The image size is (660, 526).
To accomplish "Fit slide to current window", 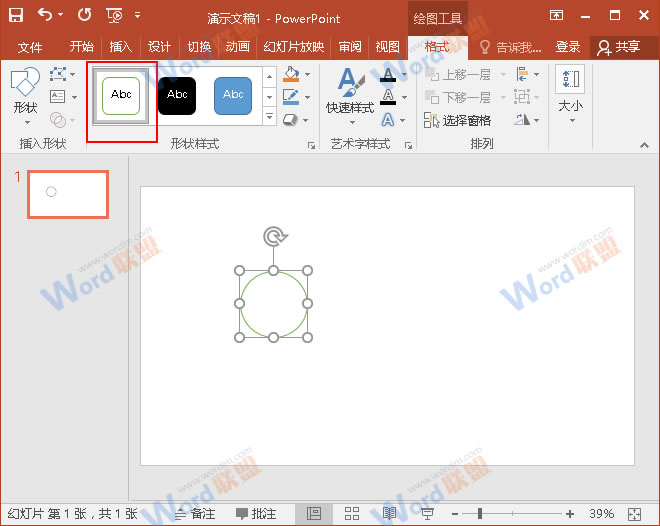I will [x=632, y=513].
